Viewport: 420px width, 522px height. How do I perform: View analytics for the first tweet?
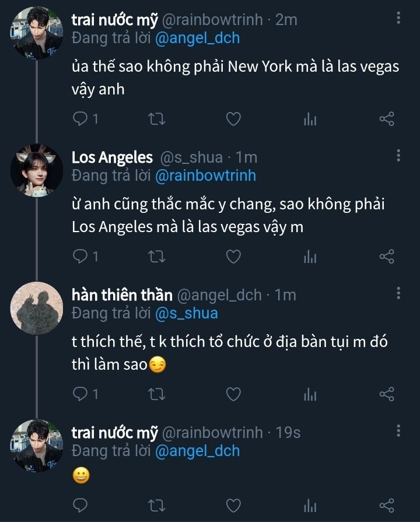[x=310, y=120]
